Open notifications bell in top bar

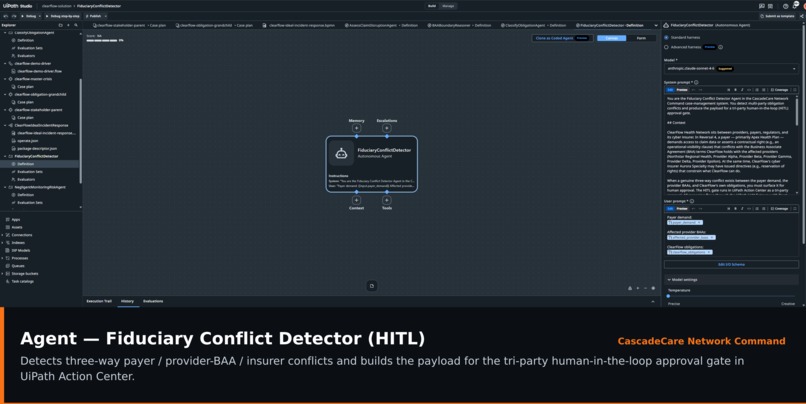795,6
